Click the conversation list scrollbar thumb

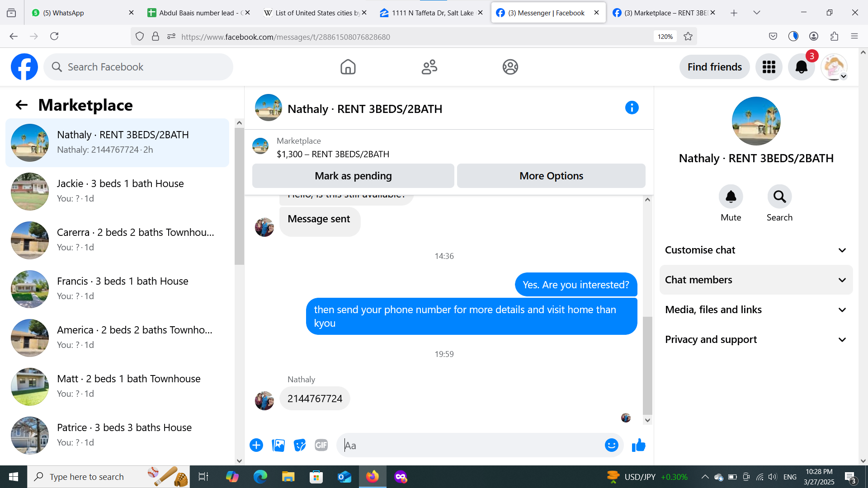coord(239,196)
